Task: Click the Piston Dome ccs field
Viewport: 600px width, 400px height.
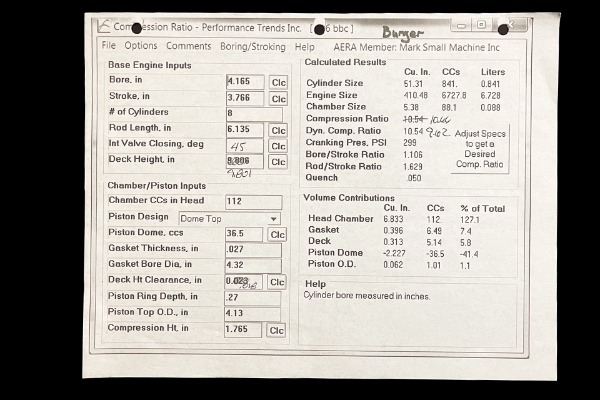Action: point(244,234)
